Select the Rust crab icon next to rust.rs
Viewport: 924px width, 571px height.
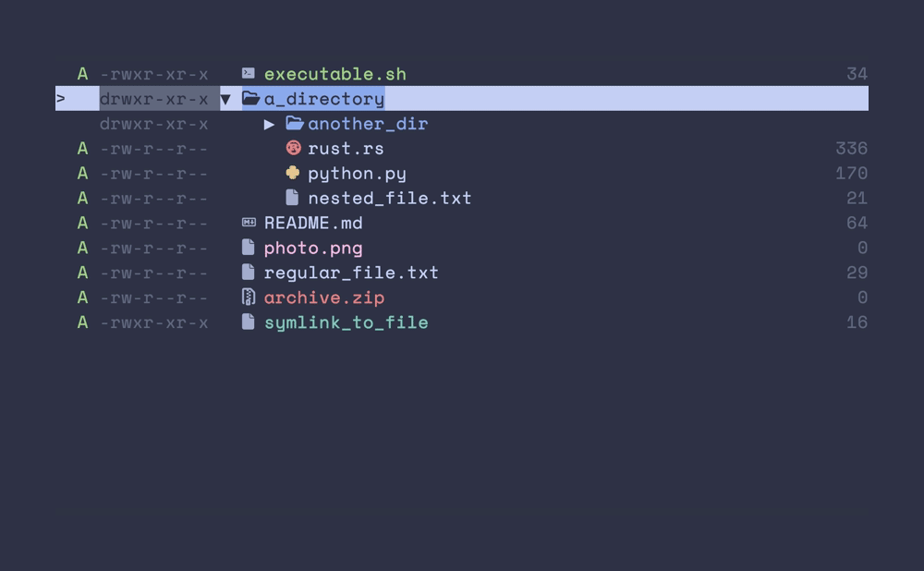pyautogui.click(x=293, y=148)
